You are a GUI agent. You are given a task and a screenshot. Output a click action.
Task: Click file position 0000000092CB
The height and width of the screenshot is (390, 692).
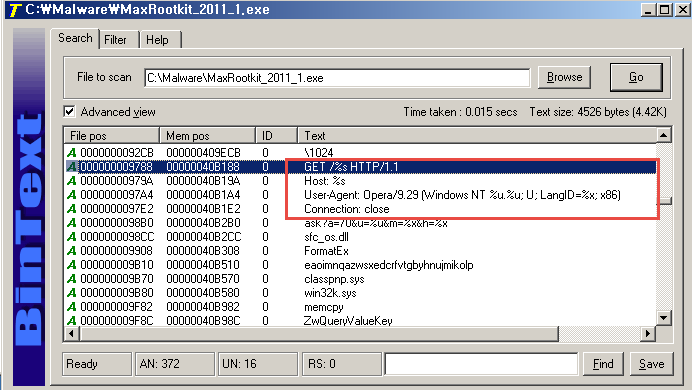(x=117, y=153)
